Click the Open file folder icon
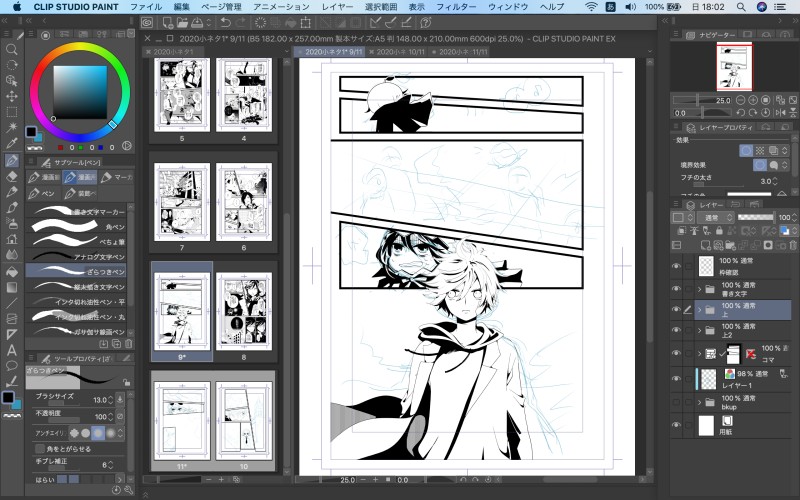Viewport: 800px width, 500px height. coord(182,22)
